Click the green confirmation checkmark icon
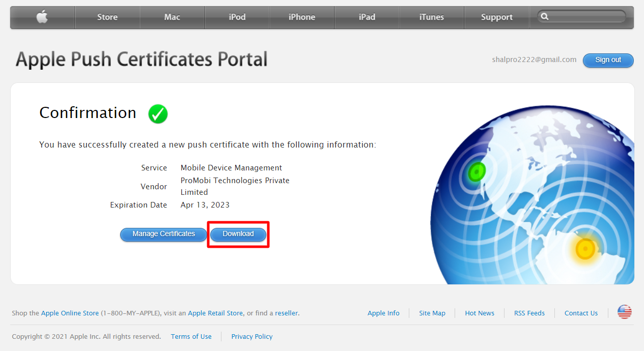 point(158,113)
